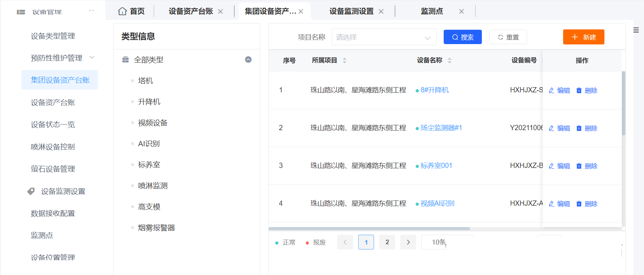This screenshot has width=644, height=275.
Task: Close the 设备资产台账 tab
Action: 220,12
